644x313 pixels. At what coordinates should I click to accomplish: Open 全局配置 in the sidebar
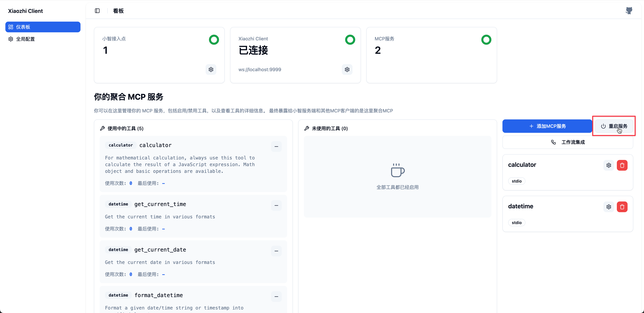click(x=25, y=39)
